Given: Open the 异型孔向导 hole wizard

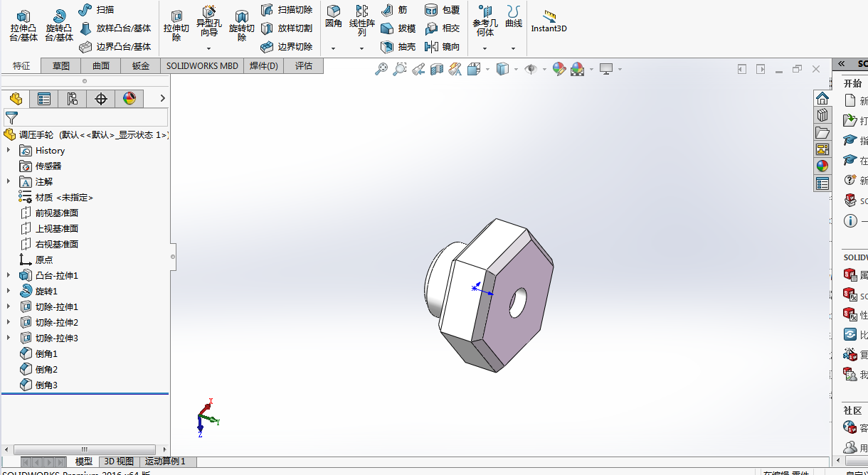Looking at the screenshot, I should point(209,21).
